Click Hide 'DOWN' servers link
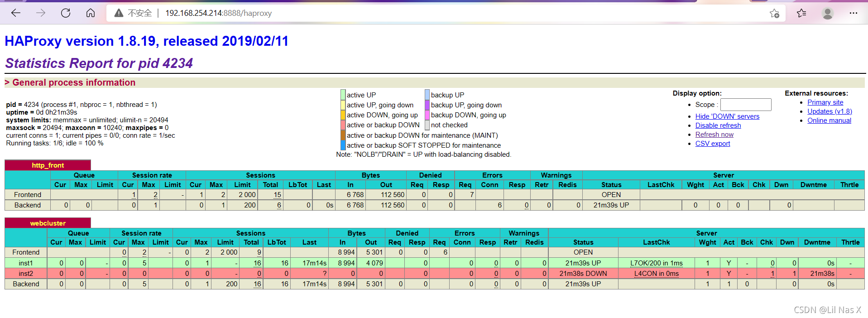868x318 pixels. point(727,116)
